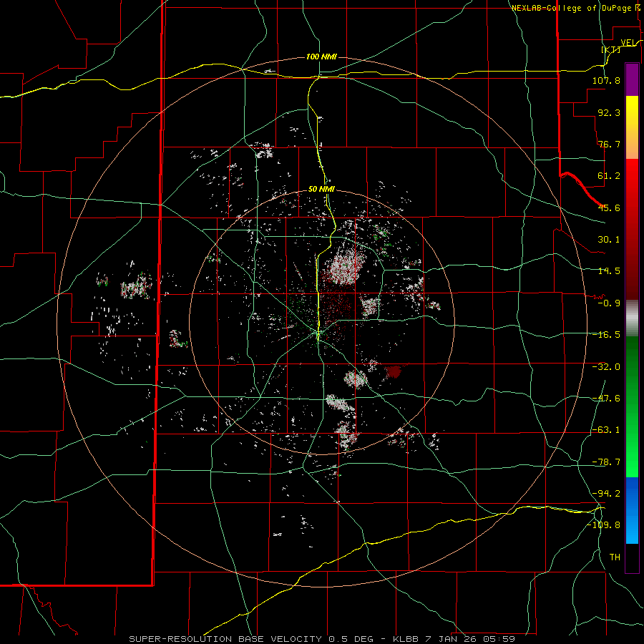
Task: Click the purple top segment of color bar
Action: tap(632, 79)
